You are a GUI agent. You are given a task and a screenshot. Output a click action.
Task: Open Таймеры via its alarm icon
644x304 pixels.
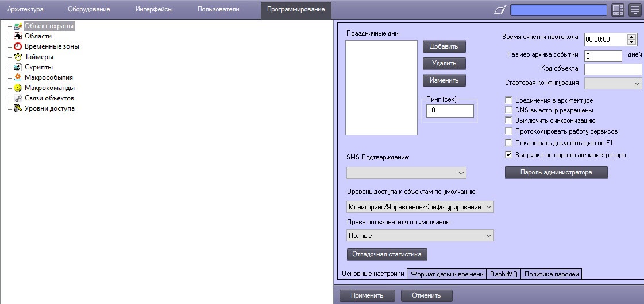(18, 57)
